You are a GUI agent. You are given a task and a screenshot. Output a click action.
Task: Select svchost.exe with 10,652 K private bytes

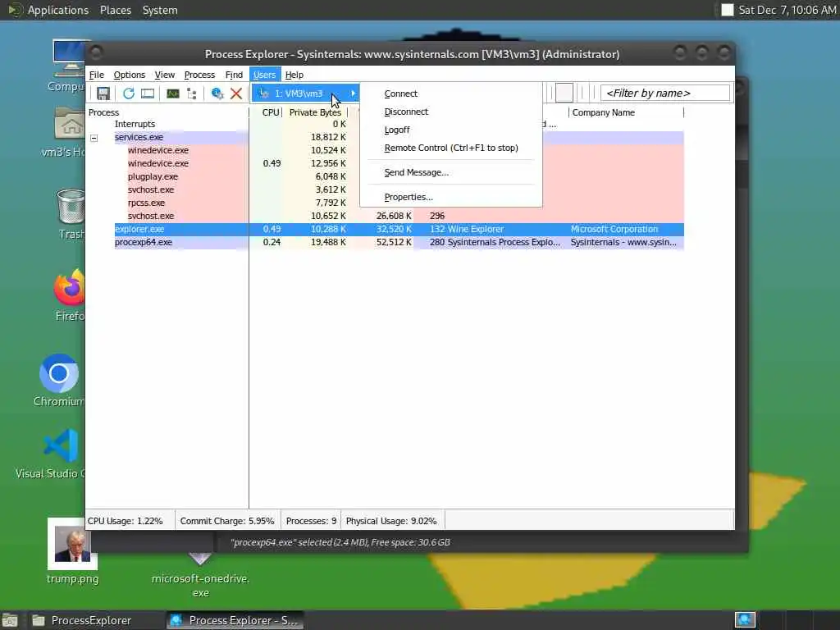click(386, 216)
